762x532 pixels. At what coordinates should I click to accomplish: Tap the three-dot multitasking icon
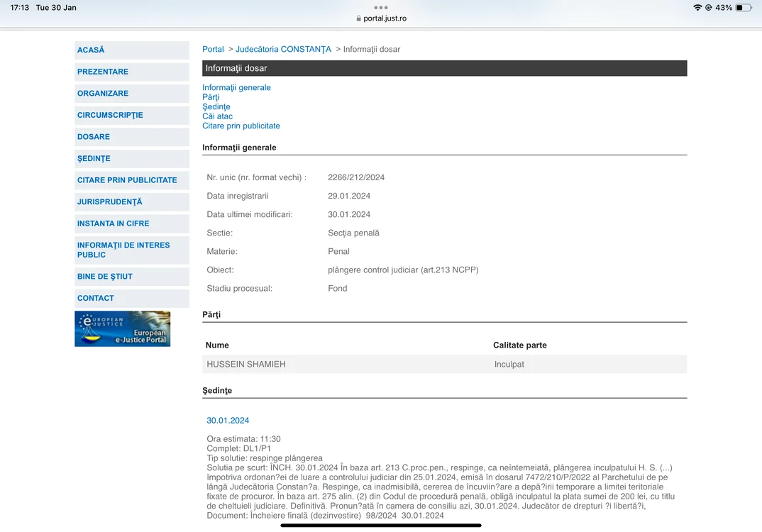click(381, 7)
